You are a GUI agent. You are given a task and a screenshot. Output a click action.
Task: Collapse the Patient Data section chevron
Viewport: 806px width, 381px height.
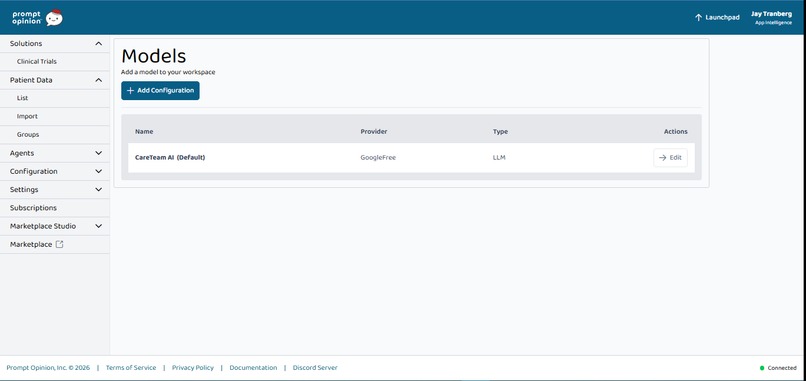pos(99,80)
